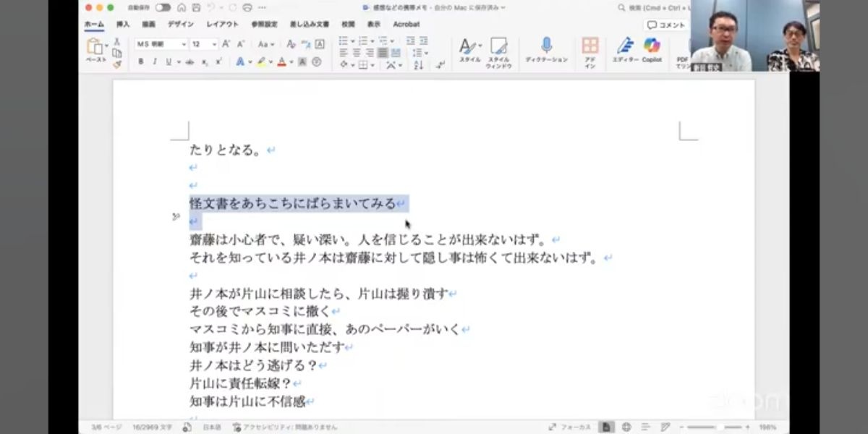
Task: Expand the MS 明朝 font name dropdown
Action: [182, 44]
